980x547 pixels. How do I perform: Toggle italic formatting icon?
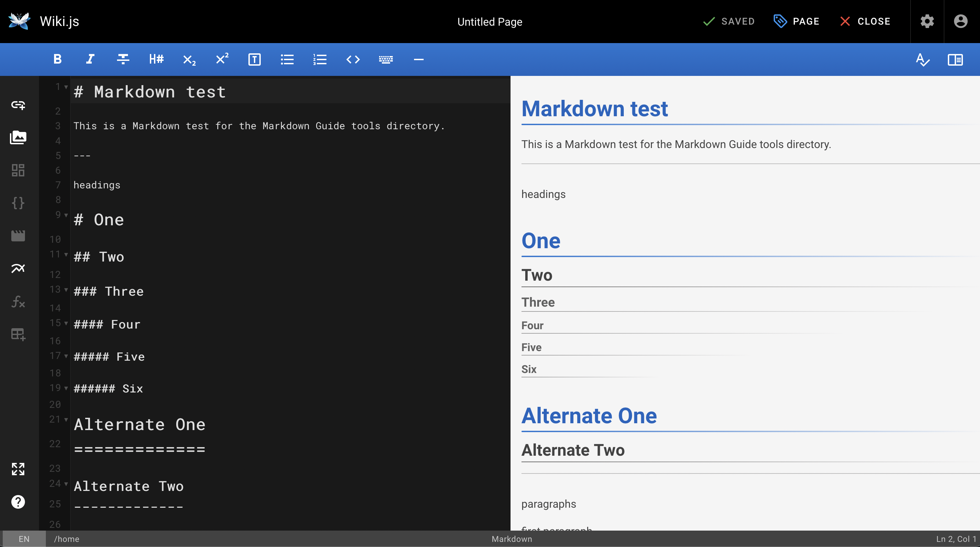[x=90, y=59]
